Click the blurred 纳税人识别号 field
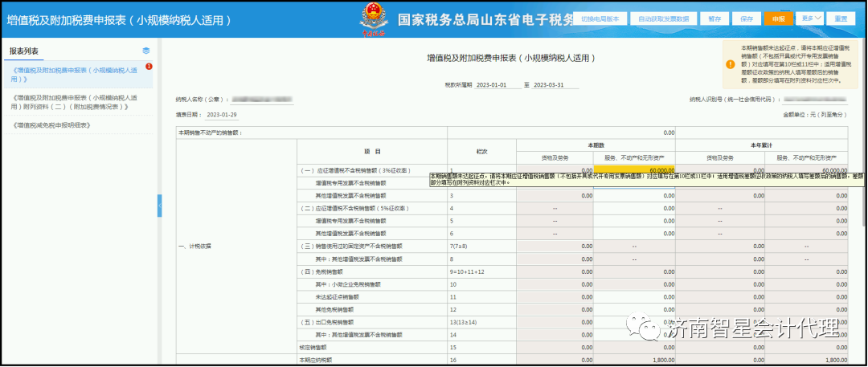This screenshot has width=868, height=367. pos(816,100)
